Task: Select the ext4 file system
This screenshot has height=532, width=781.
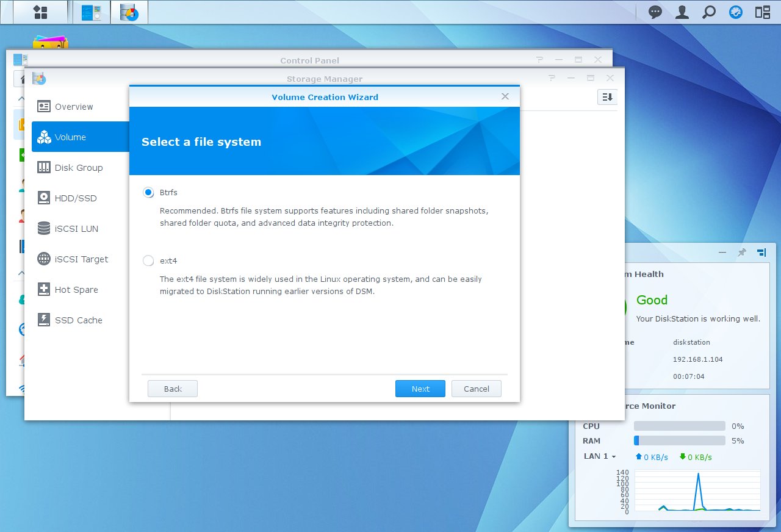Action: (148, 261)
